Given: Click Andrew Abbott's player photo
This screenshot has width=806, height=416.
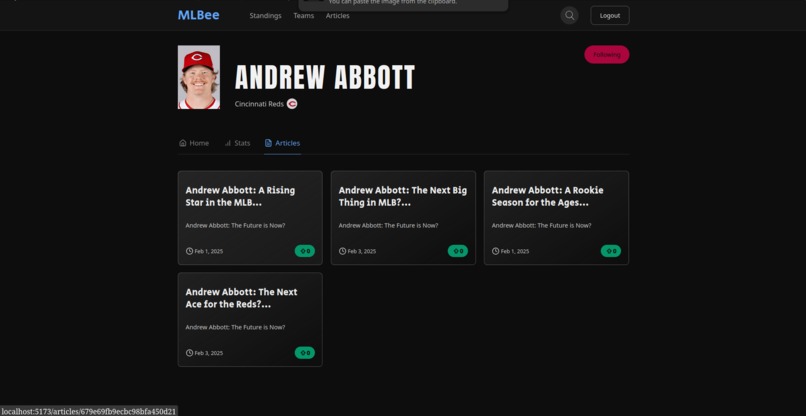Looking at the screenshot, I should click(x=199, y=77).
